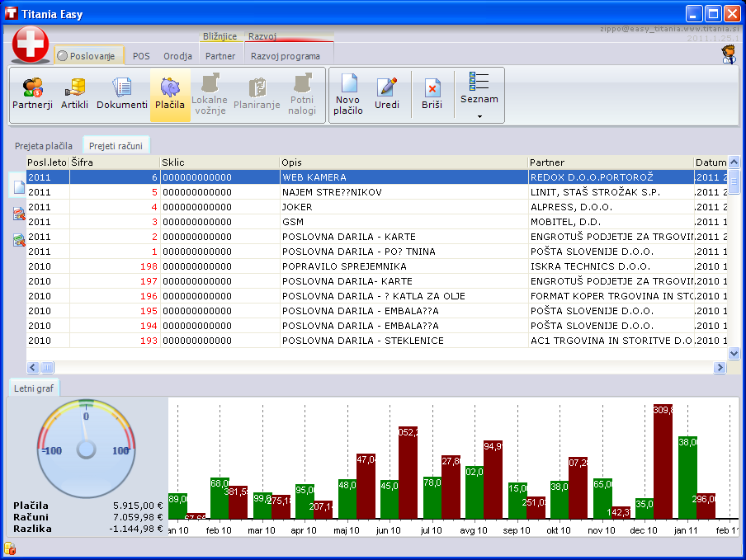Open the Planiranje module
The width and height of the screenshot is (746, 560).
(x=257, y=95)
